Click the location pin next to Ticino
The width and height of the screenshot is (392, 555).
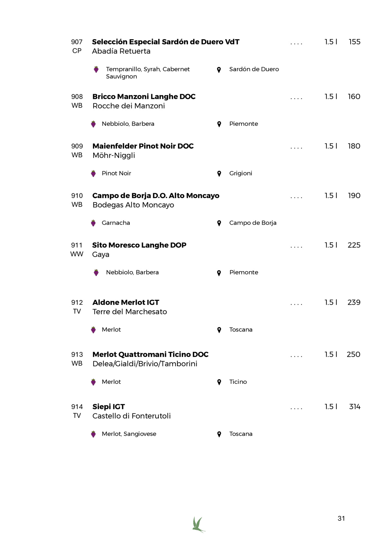click(x=219, y=382)
